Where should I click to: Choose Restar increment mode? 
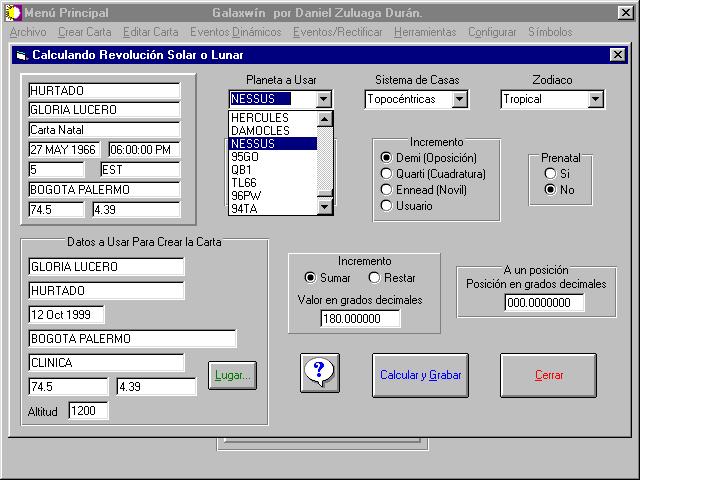click(375, 278)
